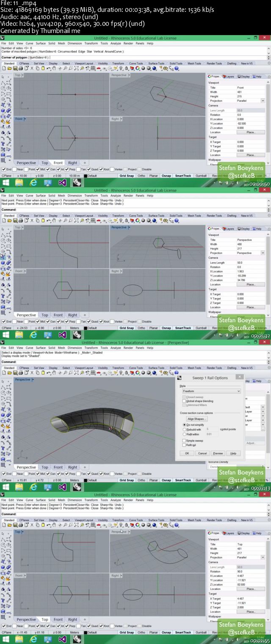The width and height of the screenshot is (271, 644).
Task: Click Default layer color swatch, 00:01:32 status bar
Action: coord(86,328)
